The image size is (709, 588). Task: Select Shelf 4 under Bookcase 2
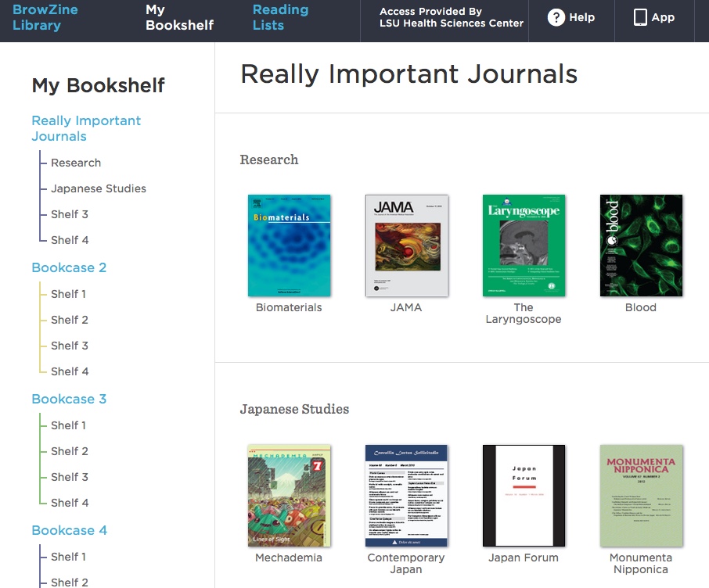tap(70, 371)
